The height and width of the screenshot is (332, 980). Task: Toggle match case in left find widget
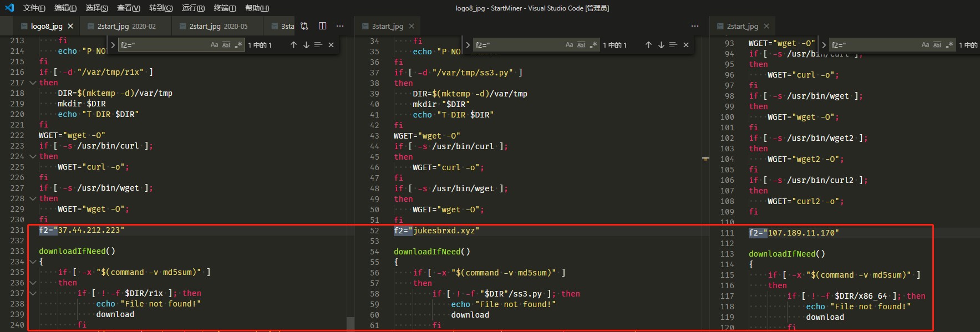(214, 45)
